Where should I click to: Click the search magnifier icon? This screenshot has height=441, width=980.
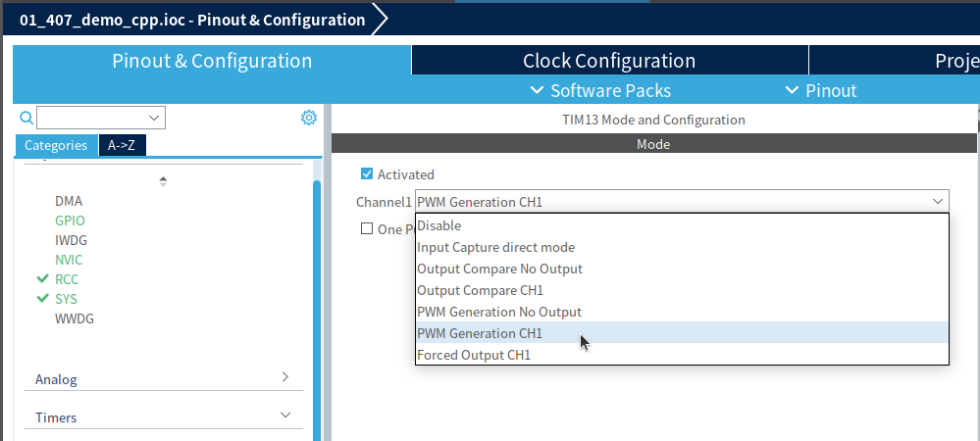(26, 118)
